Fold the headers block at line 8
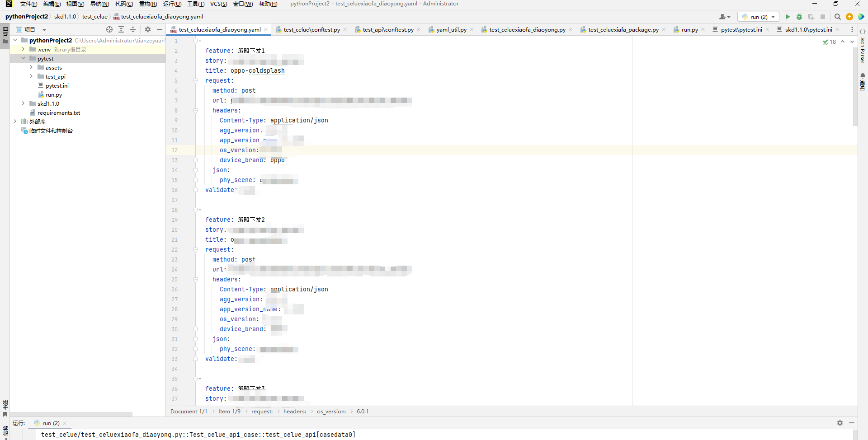Viewport: 868px width, 440px height. coord(195,110)
